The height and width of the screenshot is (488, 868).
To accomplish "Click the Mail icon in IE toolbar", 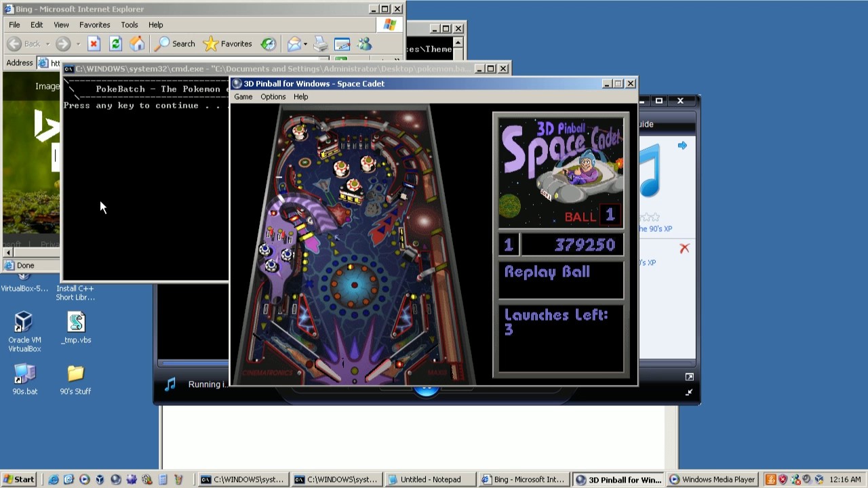I will [294, 43].
